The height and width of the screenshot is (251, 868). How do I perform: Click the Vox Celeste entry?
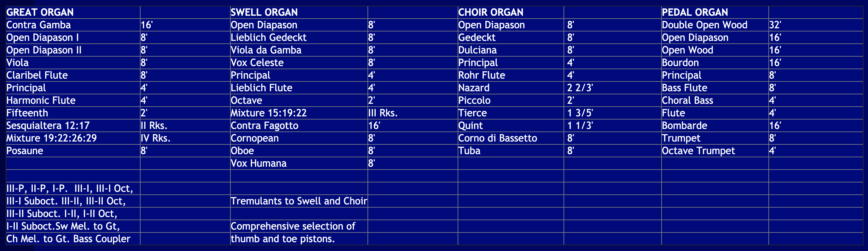[x=257, y=63]
